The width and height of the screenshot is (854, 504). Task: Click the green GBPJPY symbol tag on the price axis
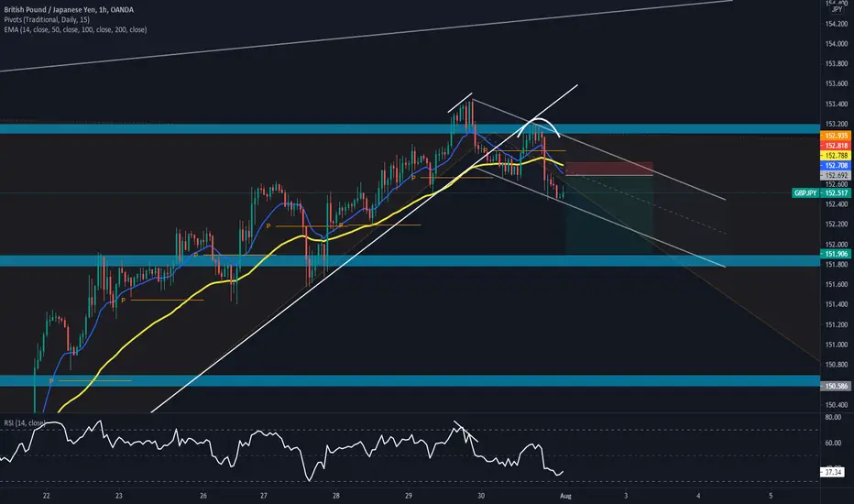click(805, 192)
